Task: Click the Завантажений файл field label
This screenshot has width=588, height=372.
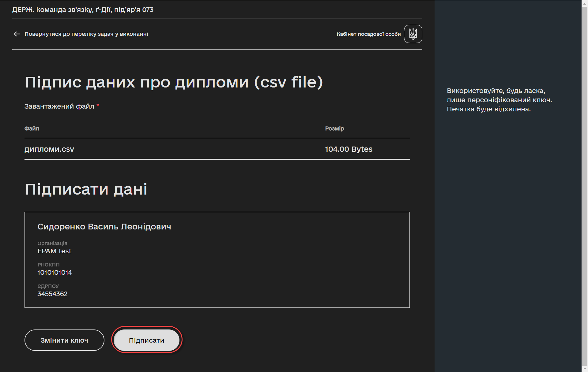Action: [59, 106]
